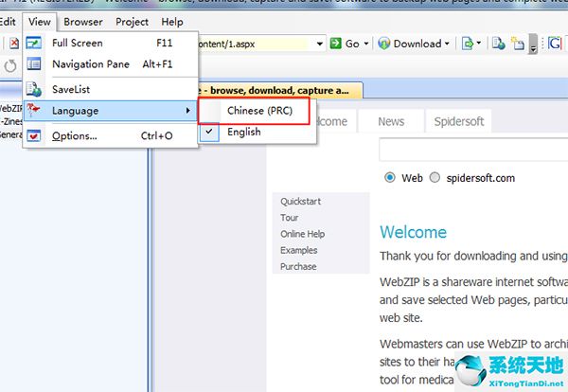Screen dimensions: 568x392
Task: Open the Online Help link
Action: coord(303,234)
